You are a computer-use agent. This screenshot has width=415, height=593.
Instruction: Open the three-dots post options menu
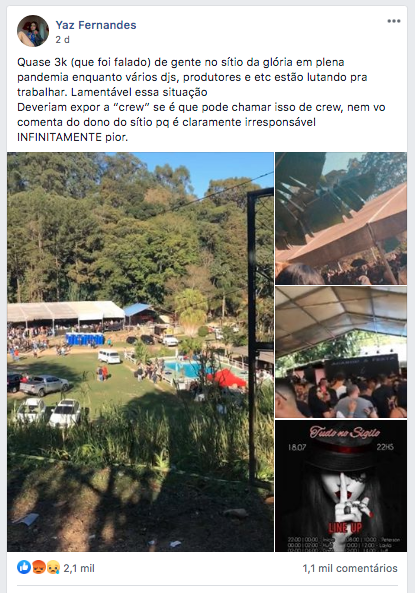coord(393,21)
